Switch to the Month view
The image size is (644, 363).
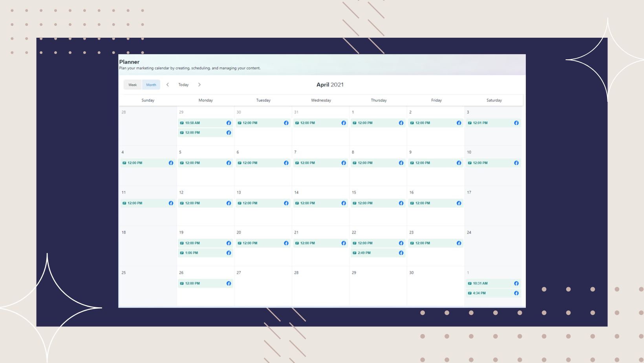151,85
